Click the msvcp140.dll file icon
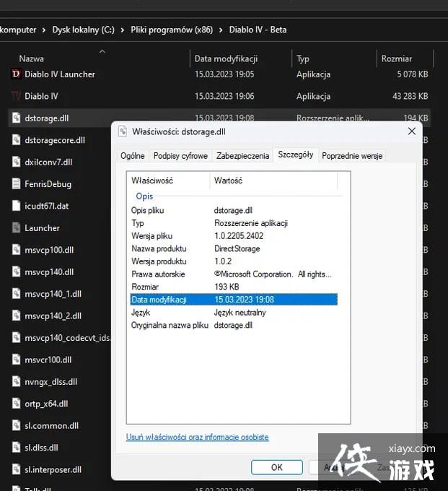 coord(16,271)
